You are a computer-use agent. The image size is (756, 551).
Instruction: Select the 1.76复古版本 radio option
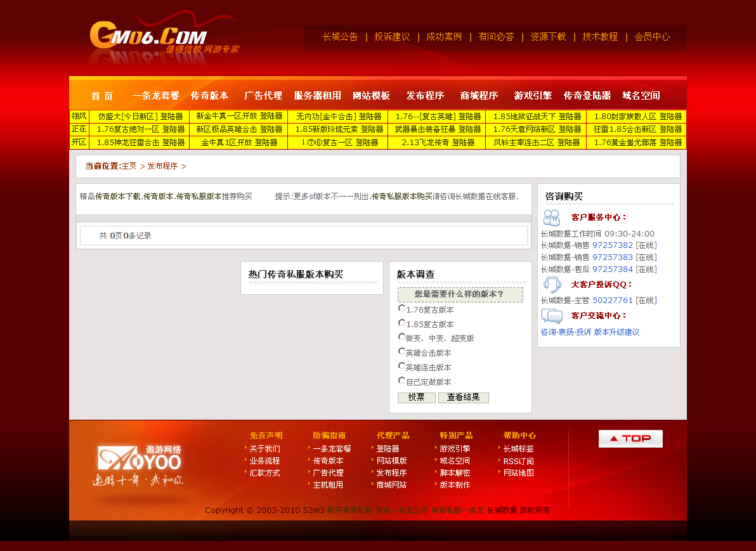pos(401,309)
